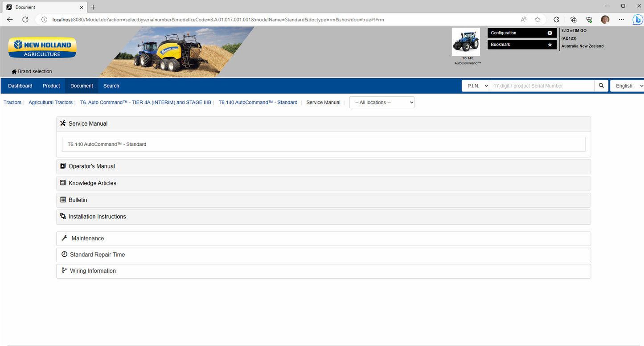Click the Operator's Manual book icon
644x346 pixels.
coord(63,166)
